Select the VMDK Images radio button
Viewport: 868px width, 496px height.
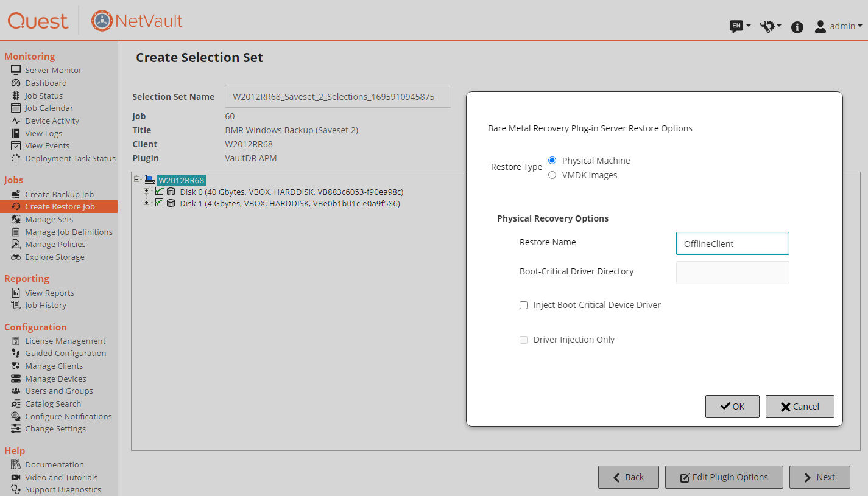(552, 175)
